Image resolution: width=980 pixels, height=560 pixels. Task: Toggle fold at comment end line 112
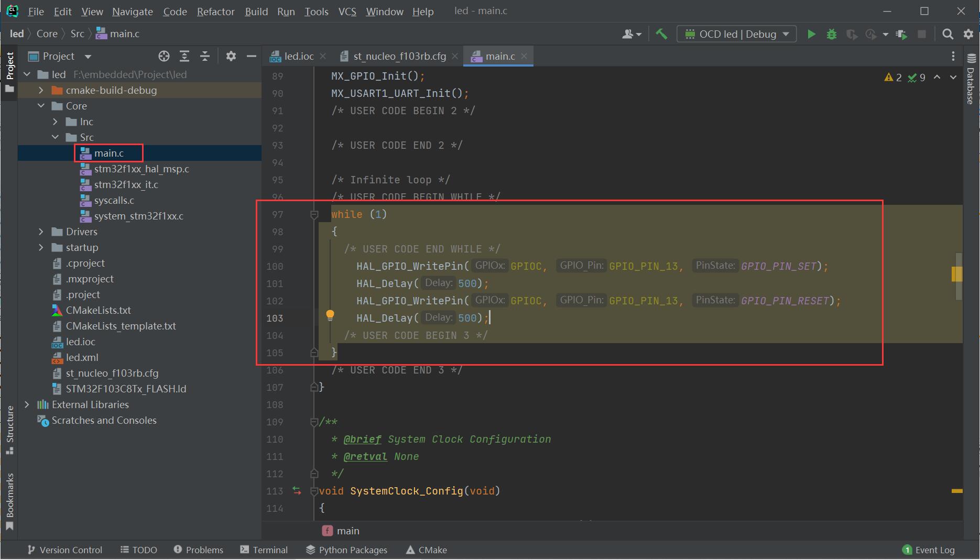click(314, 474)
